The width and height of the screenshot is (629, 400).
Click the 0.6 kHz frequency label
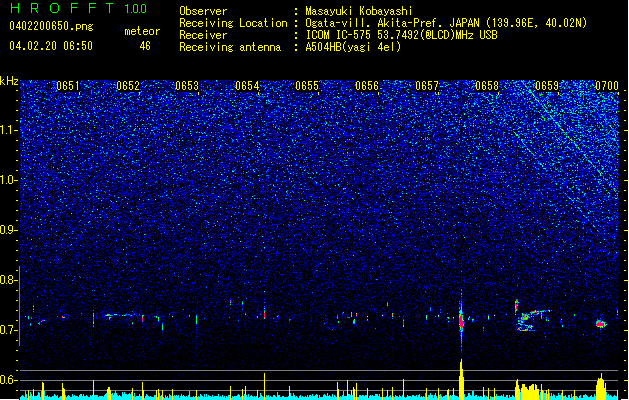click(x=9, y=380)
